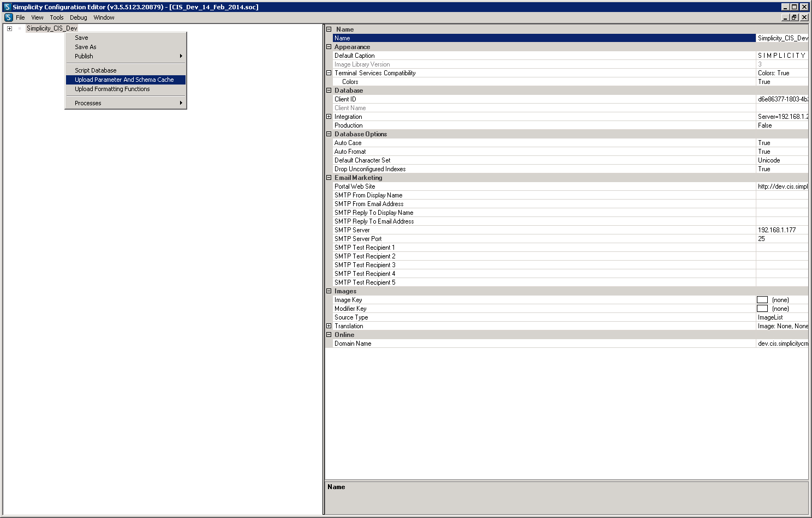The height and width of the screenshot is (518, 812).
Task: Collapse the Online category
Action: click(329, 335)
